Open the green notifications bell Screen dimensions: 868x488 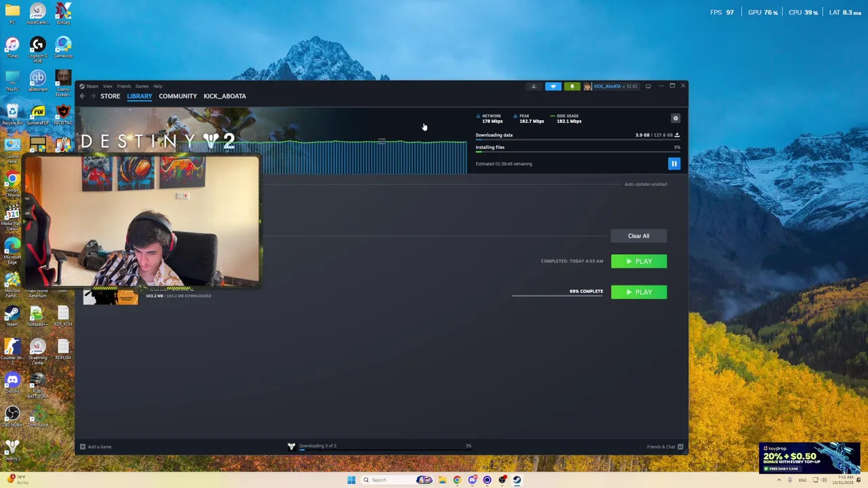click(x=572, y=86)
